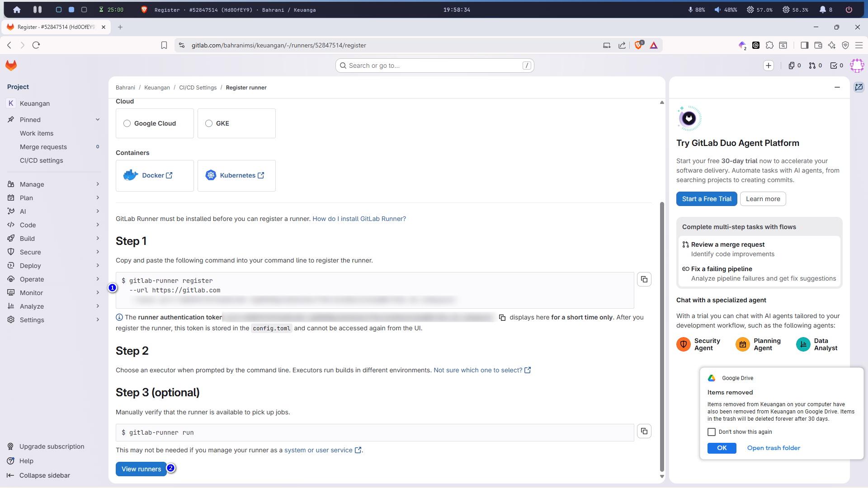
Task: Click the microphone level indicator
Action: (697, 9)
